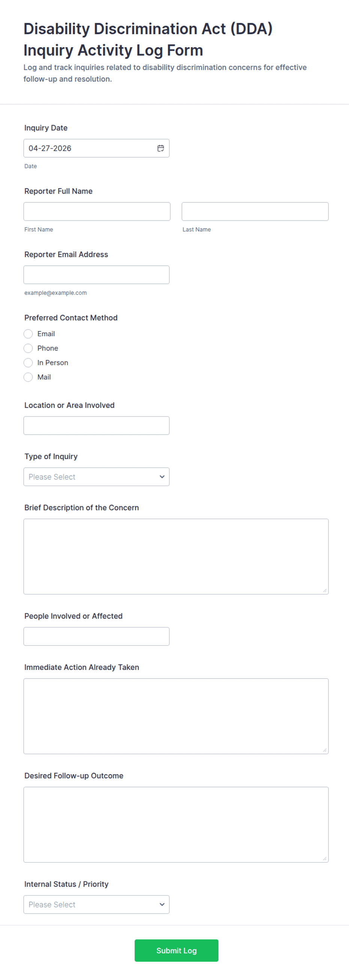Click the Brief Description of the Concern textarea
The image size is (349, 980).
click(176, 556)
